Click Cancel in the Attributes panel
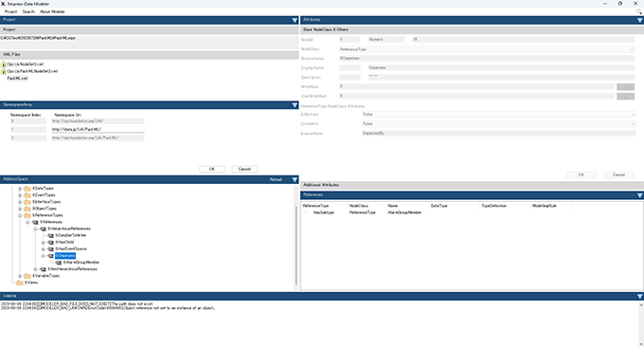The width and height of the screenshot is (644, 347). pyautogui.click(x=618, y=174)
